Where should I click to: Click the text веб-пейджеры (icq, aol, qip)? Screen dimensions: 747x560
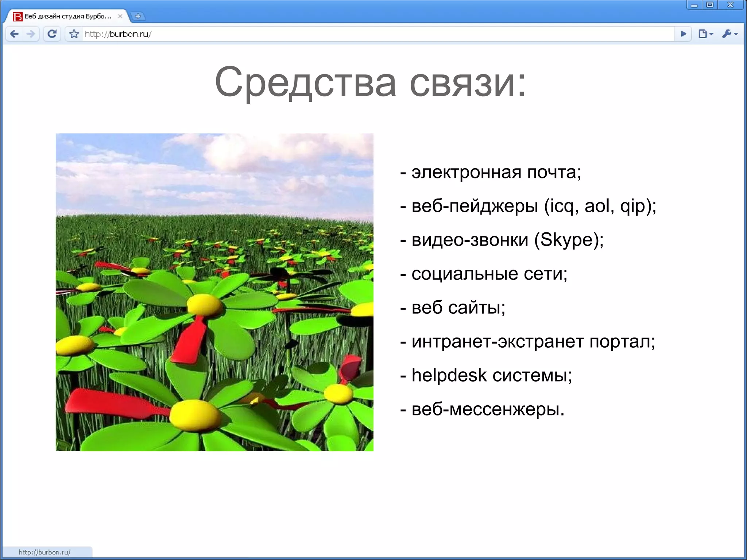click(534, 206)
